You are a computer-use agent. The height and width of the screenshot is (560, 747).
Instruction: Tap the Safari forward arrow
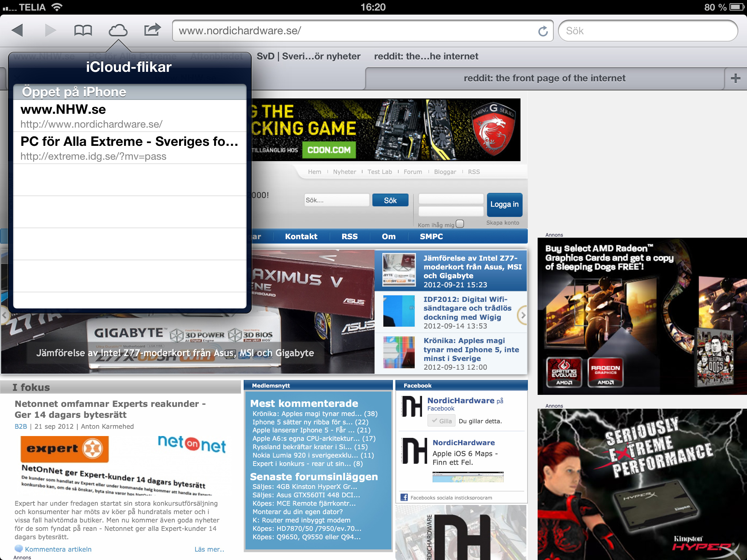point(50,30)
